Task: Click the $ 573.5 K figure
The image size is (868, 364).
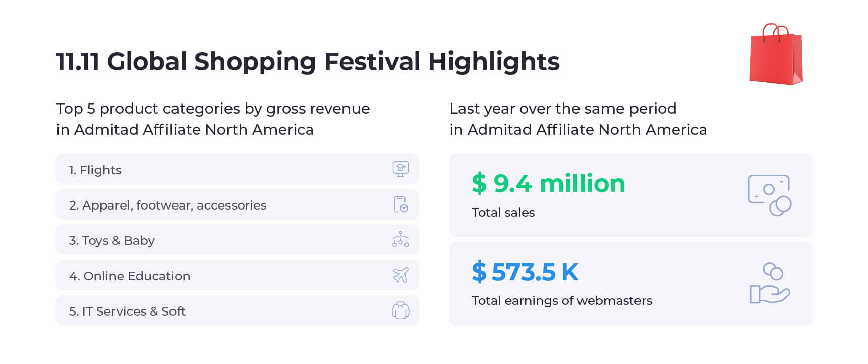Action: [x=525, y=272]
